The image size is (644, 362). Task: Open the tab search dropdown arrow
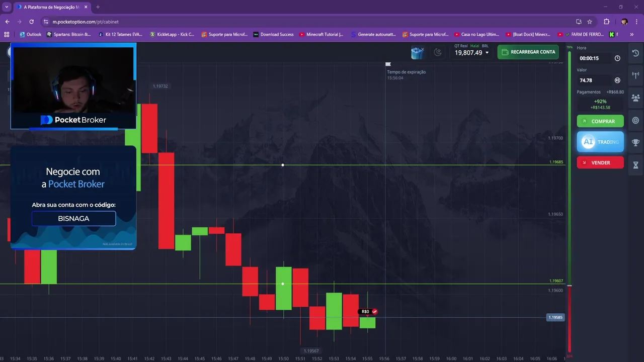pyautogui.click(x=7, y=7)
